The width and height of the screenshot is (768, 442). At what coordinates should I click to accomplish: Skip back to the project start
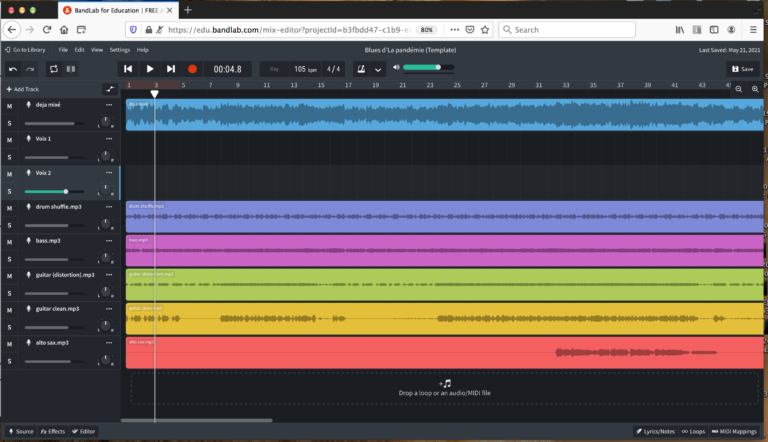[128, 69]
